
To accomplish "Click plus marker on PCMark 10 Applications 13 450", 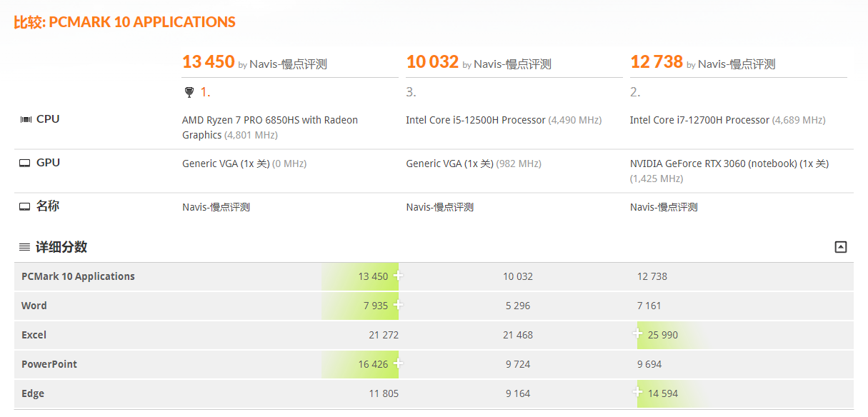I will [x=398, y=276].
